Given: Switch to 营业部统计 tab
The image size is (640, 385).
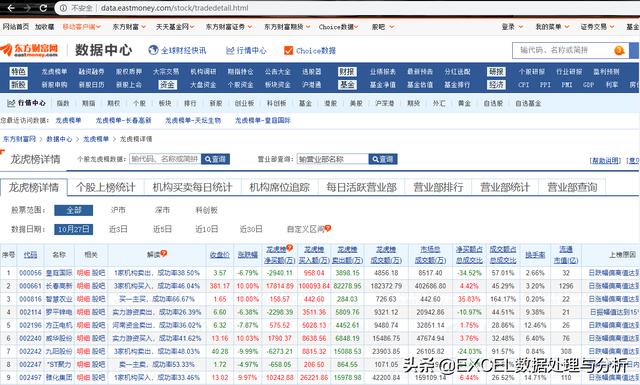Looking at the screenshot, I should (505, 187).
